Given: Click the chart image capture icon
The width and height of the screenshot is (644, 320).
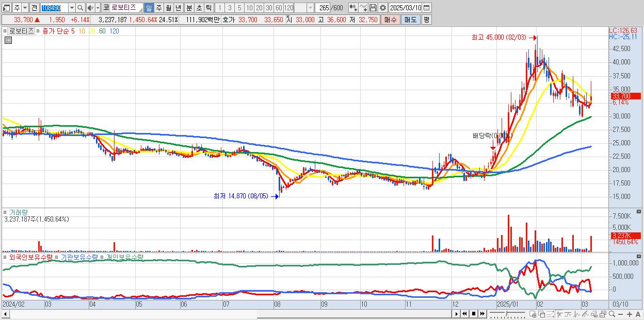Looking at the screenshot, I should pyautogui.click(x=603, y=314).
